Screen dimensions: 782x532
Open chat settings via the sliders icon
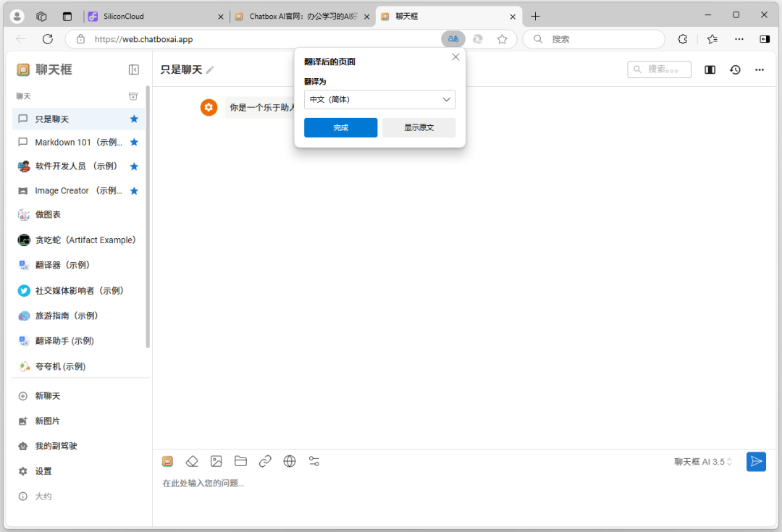(x=314, y=461)
